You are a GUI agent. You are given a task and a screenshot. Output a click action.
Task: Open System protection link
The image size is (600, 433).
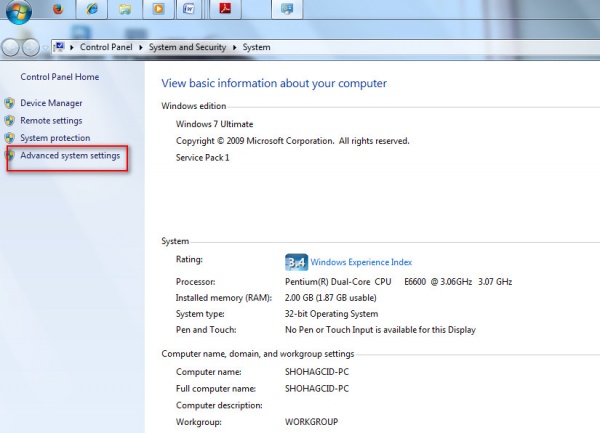(55, 138)
